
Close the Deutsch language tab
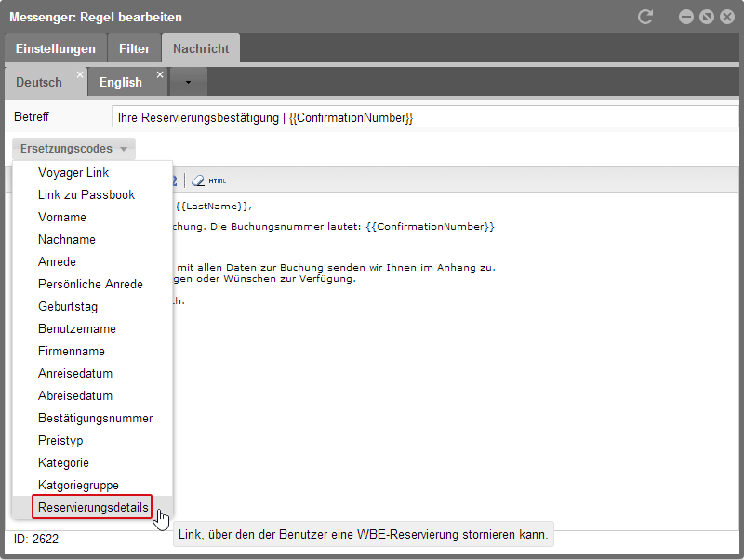click(x=80, y=74)
